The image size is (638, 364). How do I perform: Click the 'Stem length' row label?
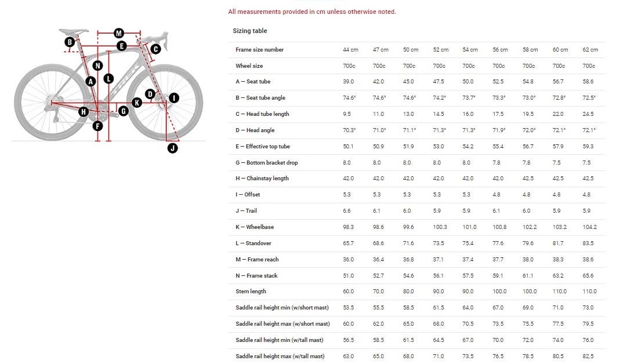click(x=251, y=292)
